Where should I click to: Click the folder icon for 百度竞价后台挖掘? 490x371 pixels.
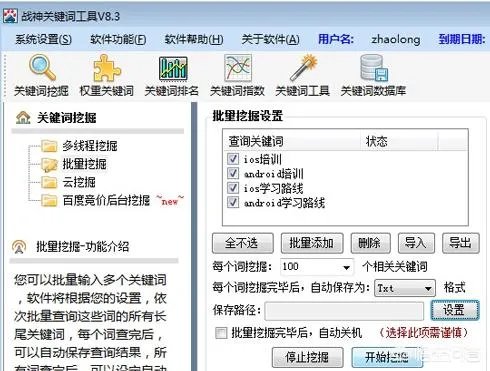tap(49, 200)
